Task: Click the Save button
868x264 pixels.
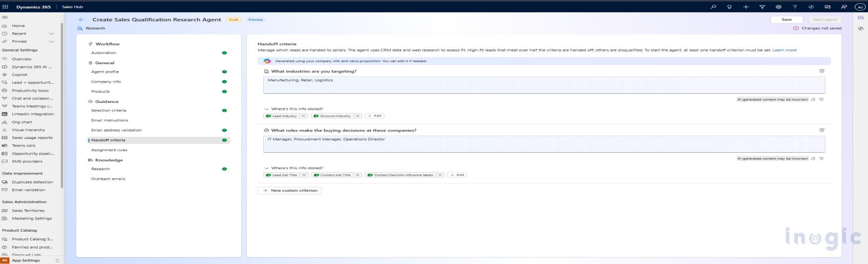Action: 786,20
